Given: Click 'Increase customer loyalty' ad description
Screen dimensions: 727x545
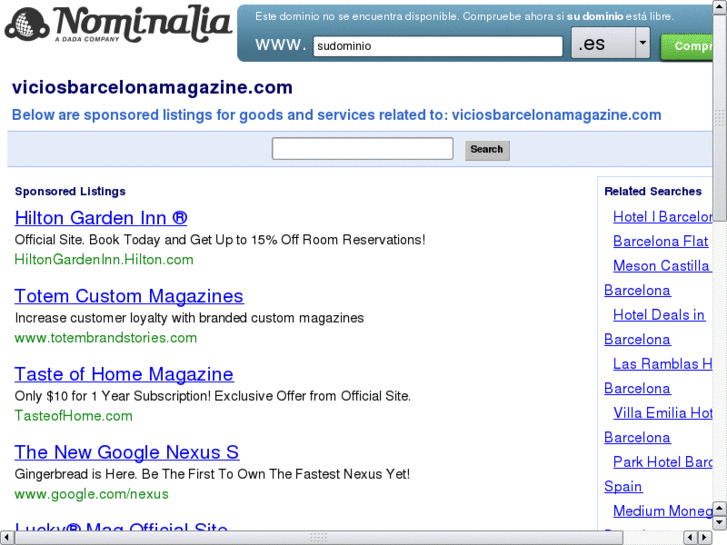Looking at the screenshot, I should 189,318.
